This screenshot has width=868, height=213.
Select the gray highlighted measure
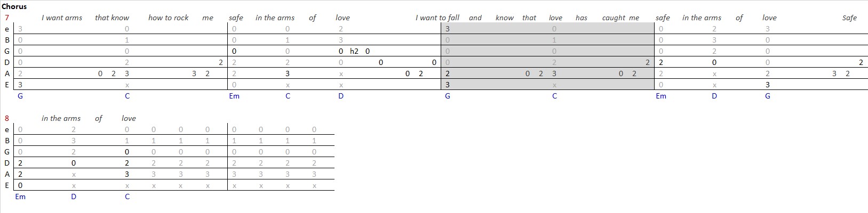548,57
